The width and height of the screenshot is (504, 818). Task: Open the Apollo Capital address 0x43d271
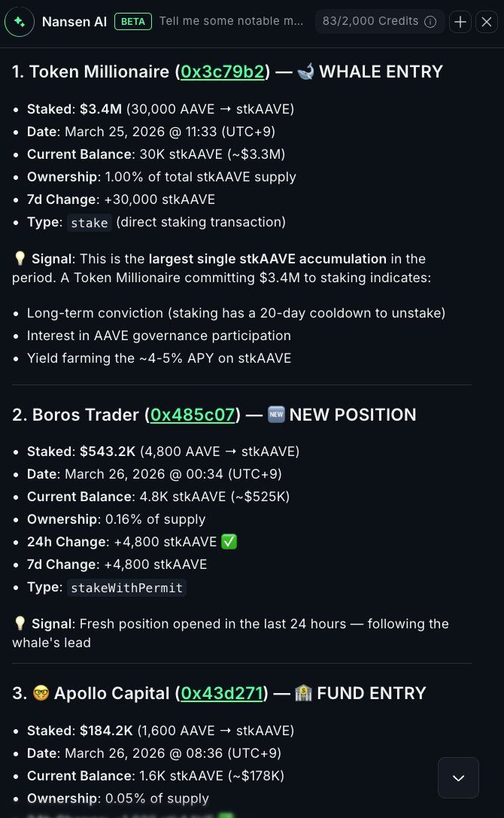coord(223,693)
